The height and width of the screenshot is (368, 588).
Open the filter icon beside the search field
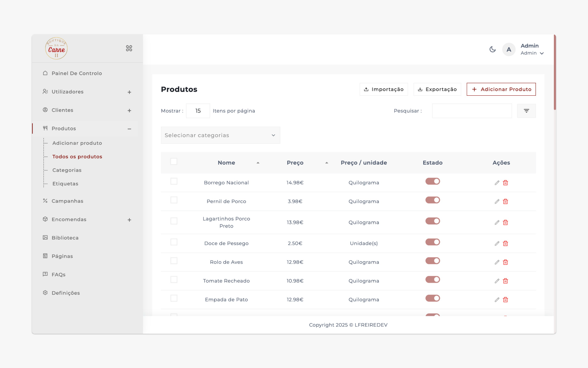(x=526, y=110)
